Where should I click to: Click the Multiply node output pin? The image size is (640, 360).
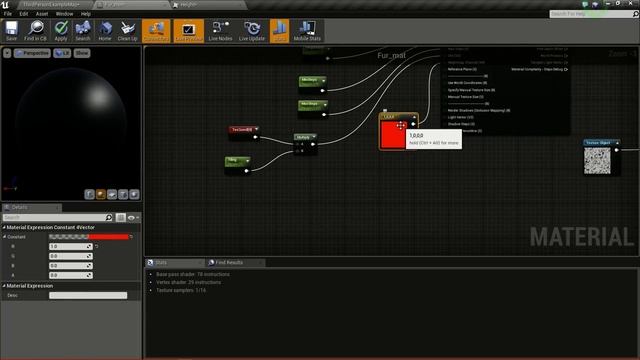[313, 144]
